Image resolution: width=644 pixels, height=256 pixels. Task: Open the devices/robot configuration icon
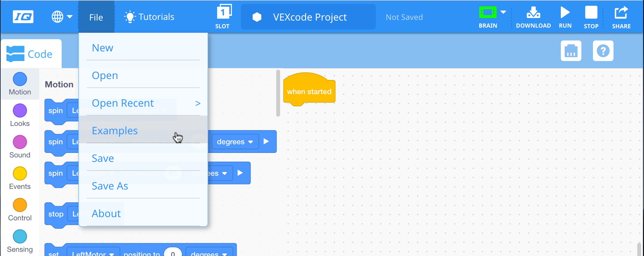tap(571, 51)
